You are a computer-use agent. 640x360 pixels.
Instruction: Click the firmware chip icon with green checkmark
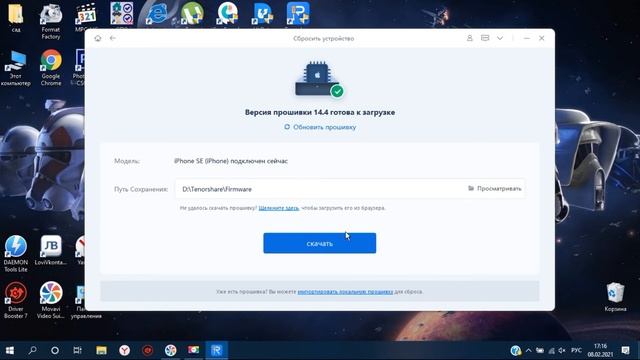(x=319, y=80)
